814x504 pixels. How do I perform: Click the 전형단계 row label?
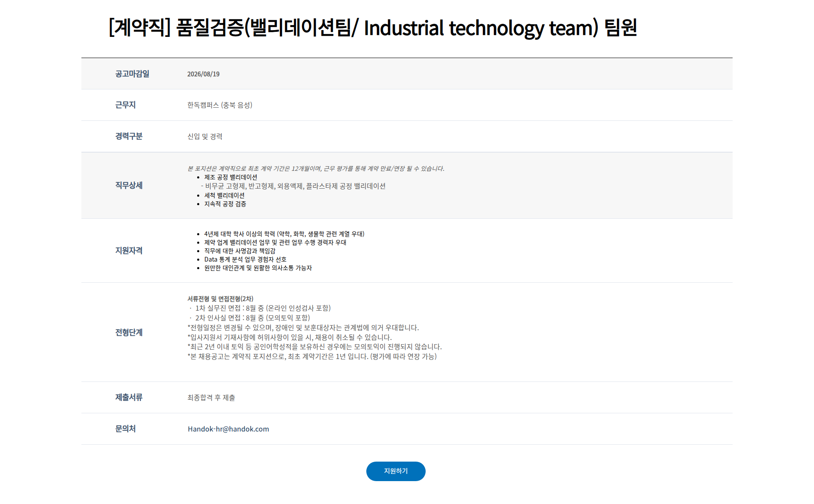129,332
